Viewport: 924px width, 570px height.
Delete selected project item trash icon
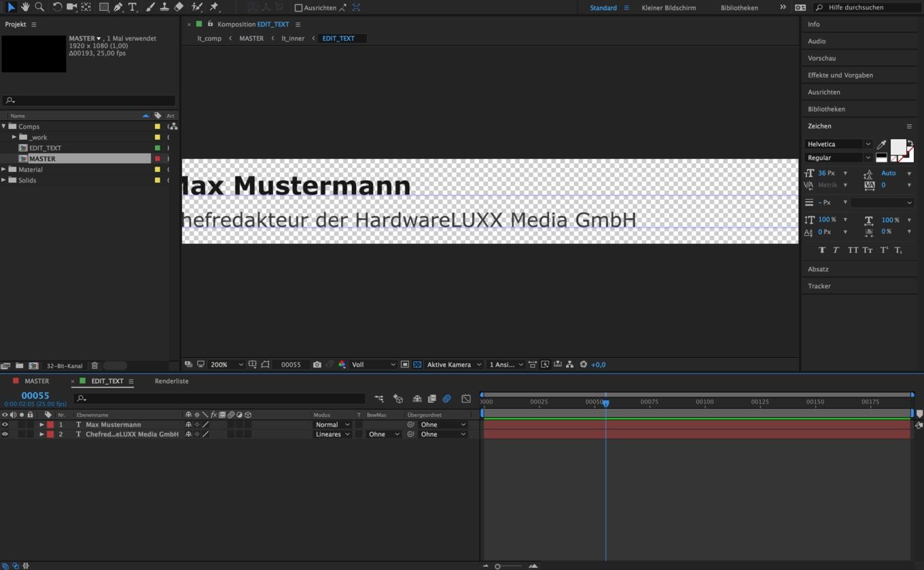pos(94,366)
